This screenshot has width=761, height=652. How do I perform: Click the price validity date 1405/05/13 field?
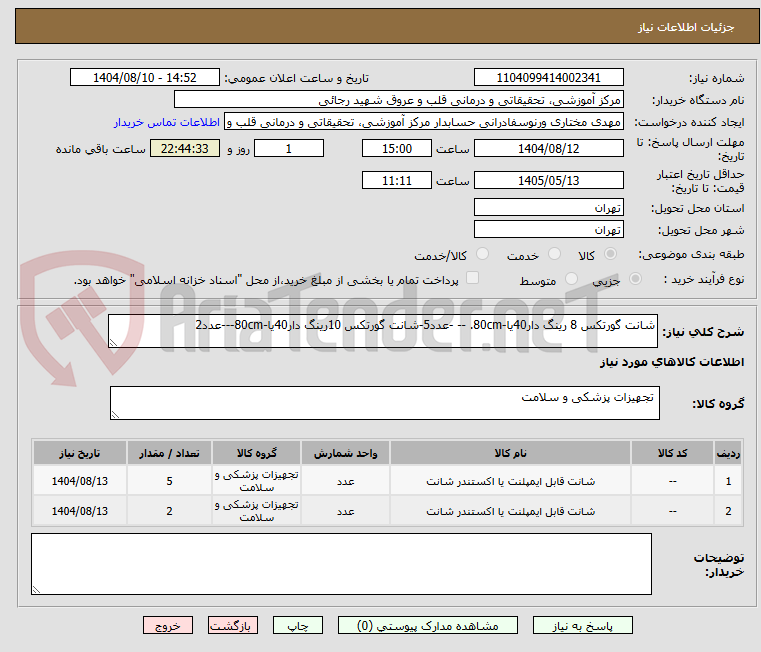pyautogui.click(x=548, y=180)
